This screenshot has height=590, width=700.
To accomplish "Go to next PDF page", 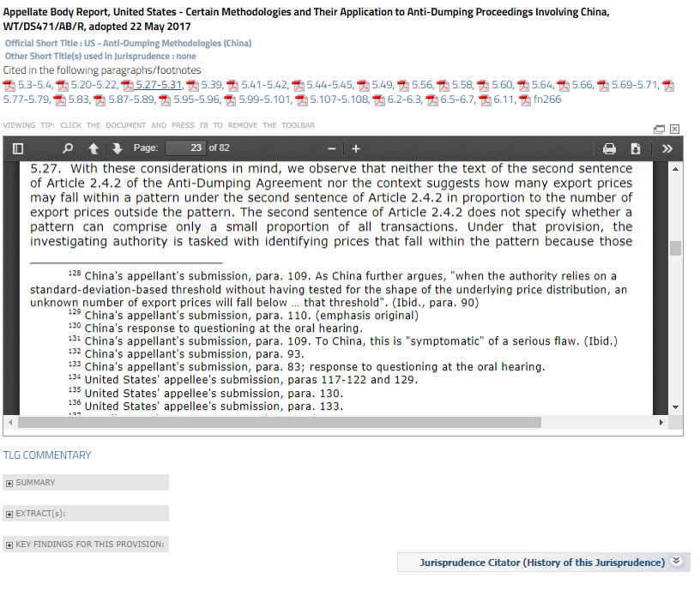I will pyautogui.click(x=118, y=148).
